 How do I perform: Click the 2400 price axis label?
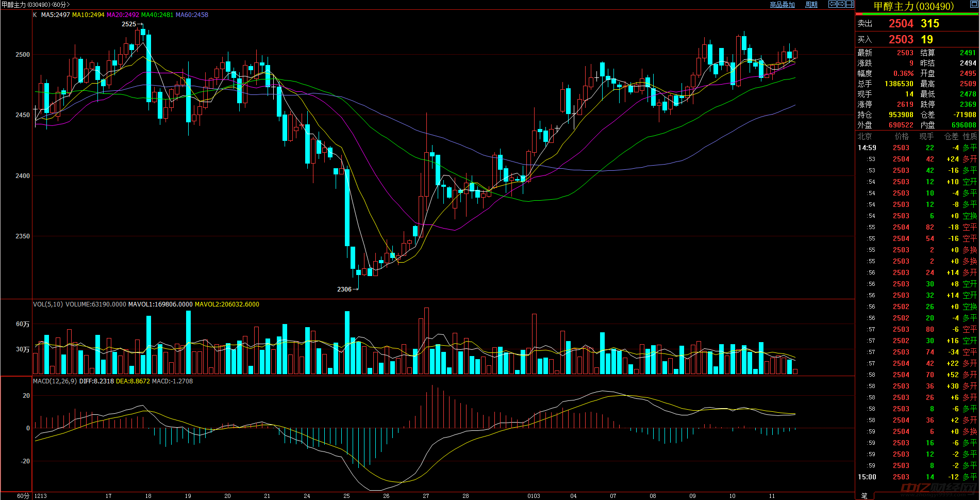pos(23,176)
